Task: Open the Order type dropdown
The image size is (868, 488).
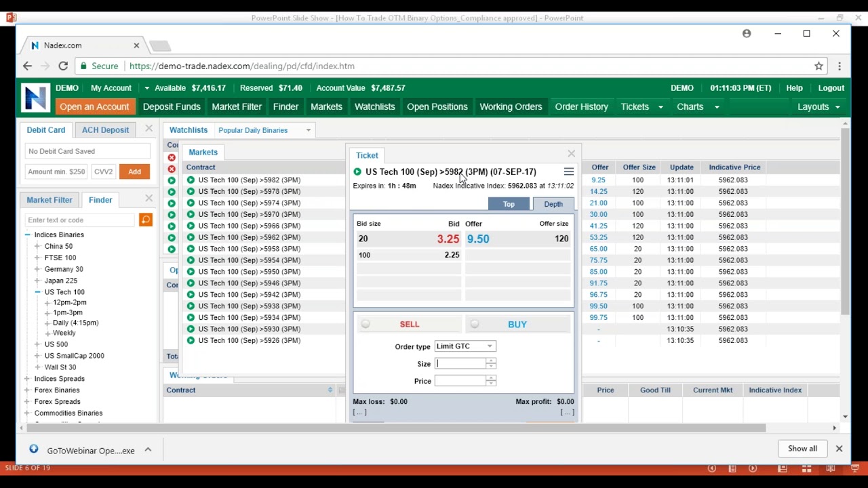Action: [x=465, y=346]
